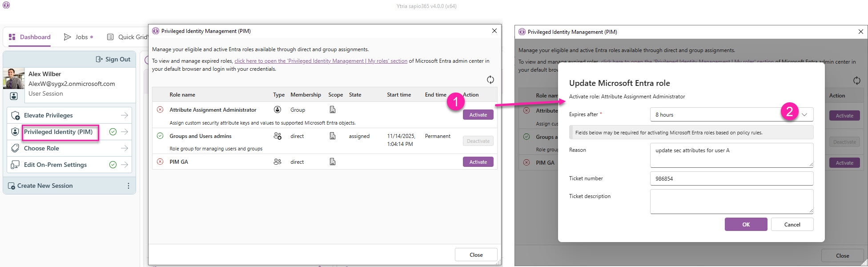
Task: Click the Elevate Privileges shield icon
Action: (x=15, y=116)
